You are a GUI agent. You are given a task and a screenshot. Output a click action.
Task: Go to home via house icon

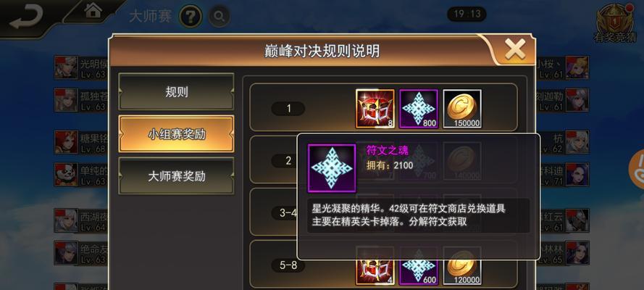tap(93, 11)
